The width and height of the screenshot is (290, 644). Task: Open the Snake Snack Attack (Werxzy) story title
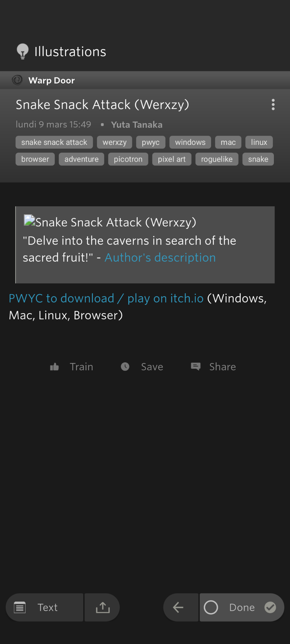click(102, 105)
